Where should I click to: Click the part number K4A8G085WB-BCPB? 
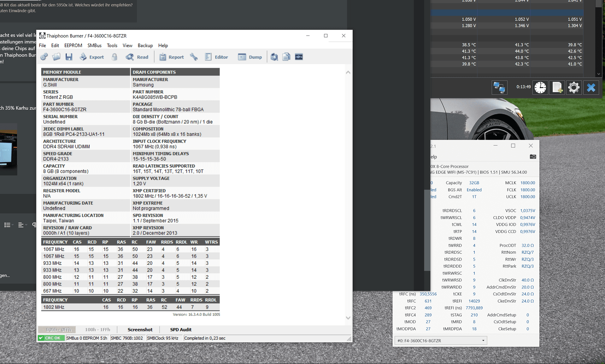click(x=155, y=97)
